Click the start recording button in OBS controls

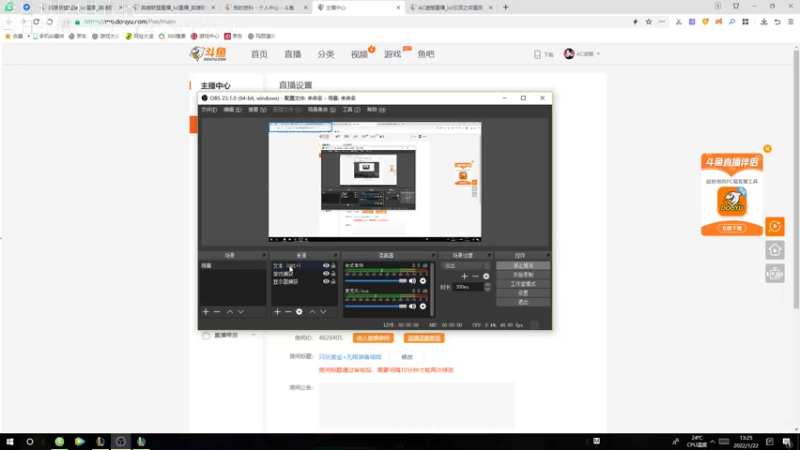tap(523, 274)
